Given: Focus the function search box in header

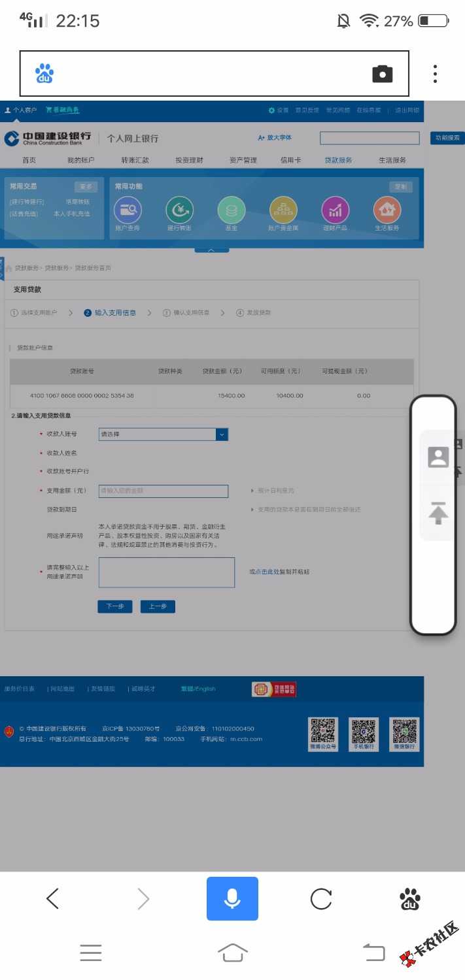Looking at the screenshot, I should (370, 138).
